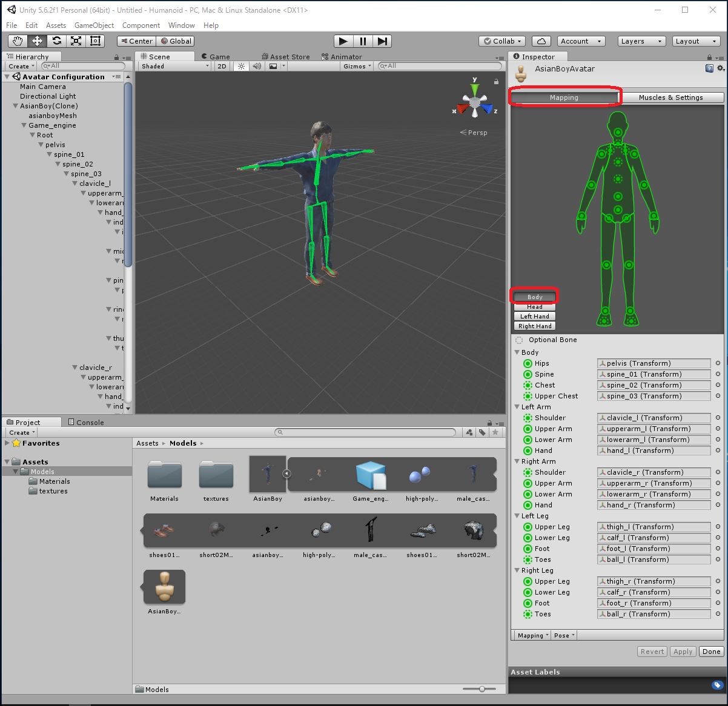This screenshot has height=706, width=728.
Task: Switch to Muscles & Settings tab
Action: click(670, 97)
